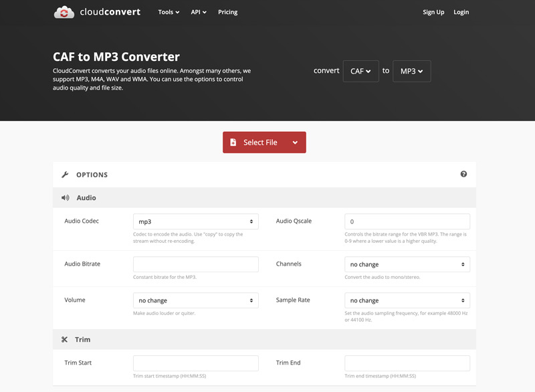Expand the Audio Codec mp3 select
The image size is (535, 392).
point(195,221)
